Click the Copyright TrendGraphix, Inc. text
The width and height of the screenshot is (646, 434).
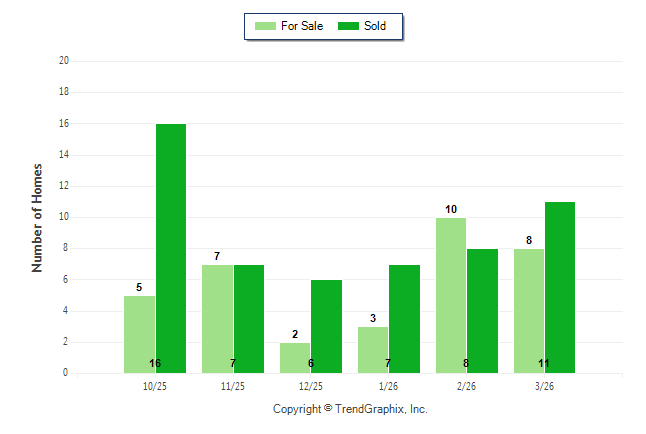[x=350, y=409]
